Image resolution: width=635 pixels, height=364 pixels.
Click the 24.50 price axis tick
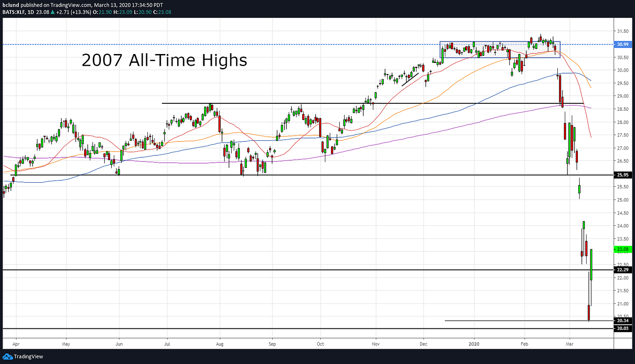(x=622, y=213)
